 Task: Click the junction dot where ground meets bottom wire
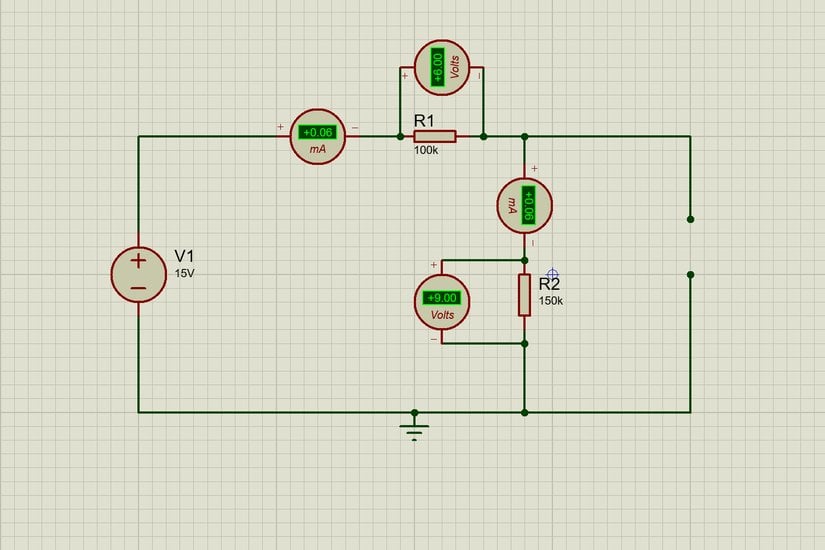(x=414, y=411)
